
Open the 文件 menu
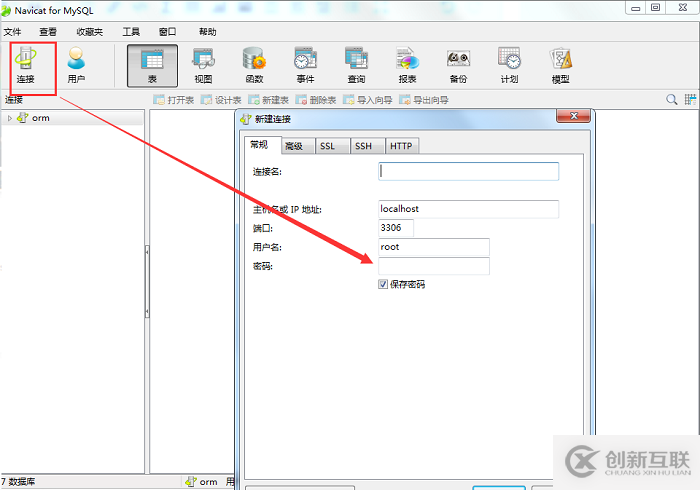pyautogui.click(x=12, y=32)
